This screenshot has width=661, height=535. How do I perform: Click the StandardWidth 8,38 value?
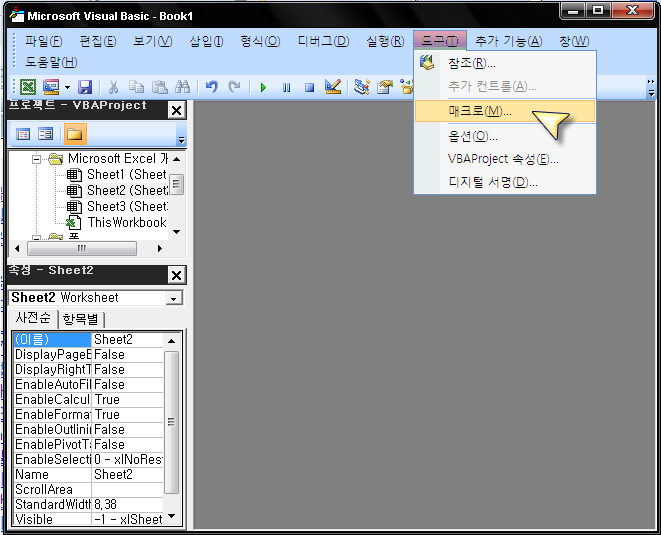pyautogui.click(x=127, y=505)
